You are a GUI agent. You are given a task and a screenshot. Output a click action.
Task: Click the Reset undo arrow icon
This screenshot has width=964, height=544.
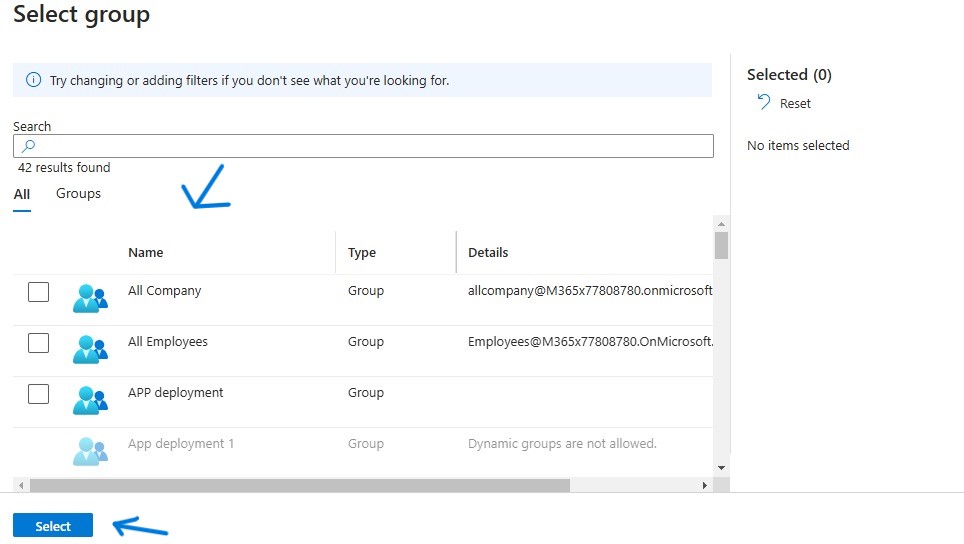coord(764,102)
